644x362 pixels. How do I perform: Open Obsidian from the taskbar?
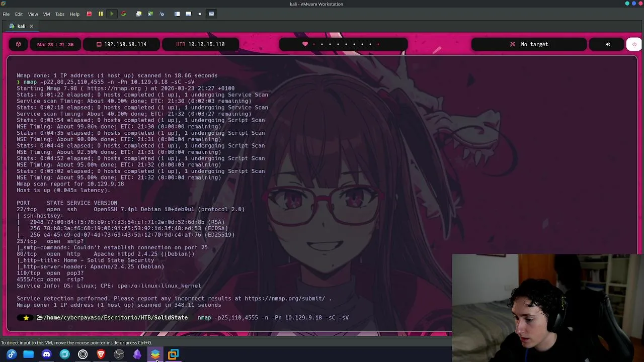(x=137, y=354)
